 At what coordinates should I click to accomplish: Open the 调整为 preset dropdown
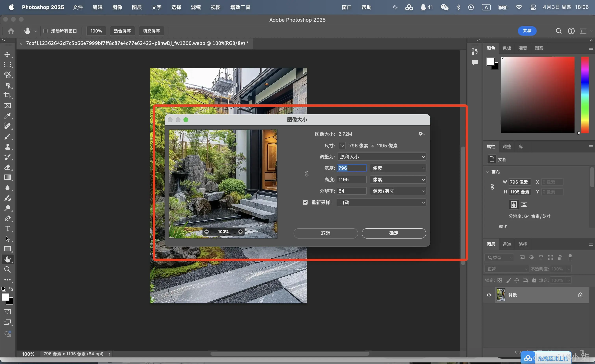click(381, 157)
